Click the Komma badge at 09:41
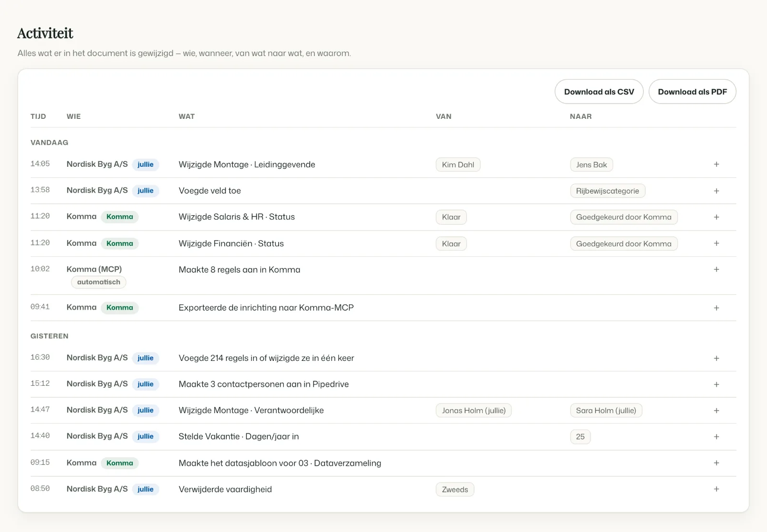Viewport: 767px width, 532px height. 120,308
